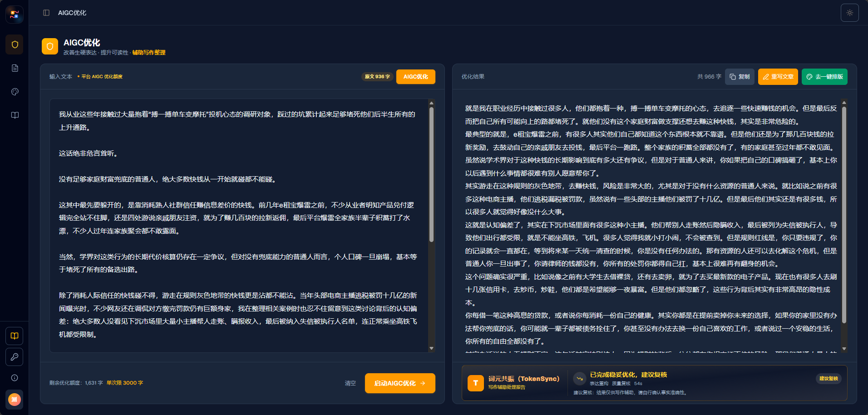Click the 54s duration text in report
868x415 pixels.
638,384
